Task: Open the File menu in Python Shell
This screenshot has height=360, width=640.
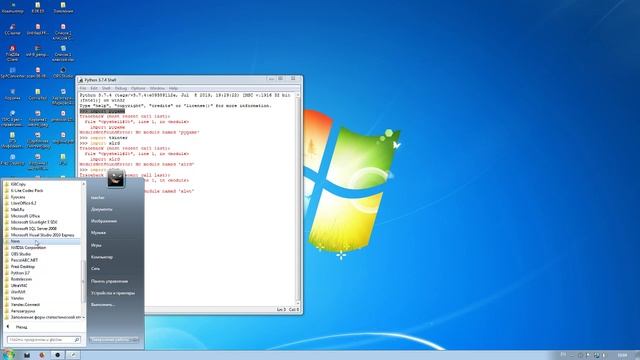Action: pos(83,88)
